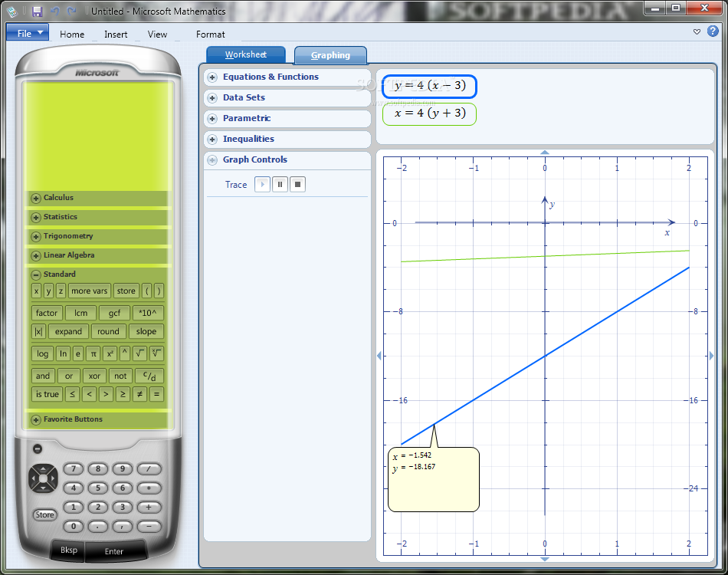Viewport: 728px width, 575px height.
Task: Insert x squared button
Action: click(110, 353)
